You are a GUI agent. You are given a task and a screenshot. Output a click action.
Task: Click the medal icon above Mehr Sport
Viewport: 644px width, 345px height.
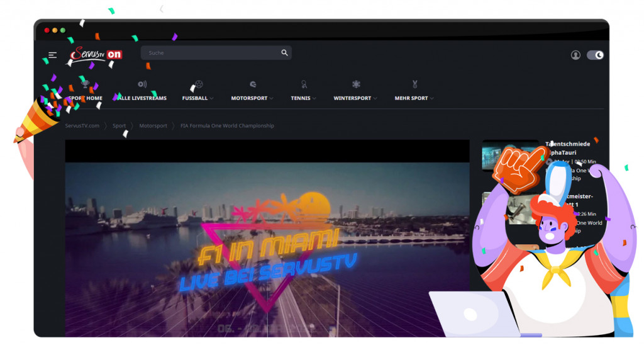pyautogui.click(x=415, y=84)
